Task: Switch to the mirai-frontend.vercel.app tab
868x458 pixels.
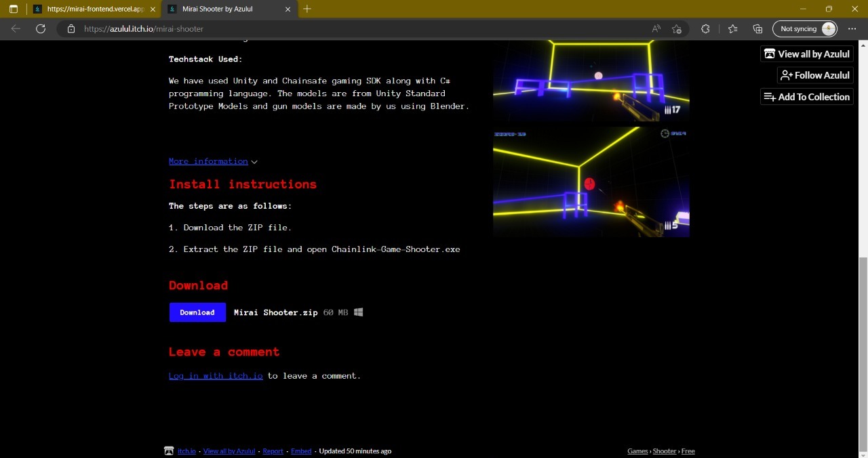Action: click(94, 9)
